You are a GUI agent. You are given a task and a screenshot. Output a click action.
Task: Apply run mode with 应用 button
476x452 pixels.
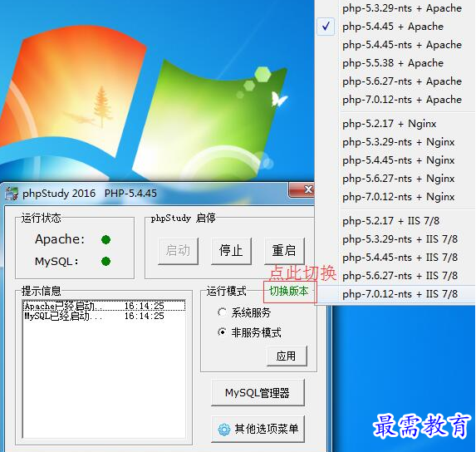[287, 356]
